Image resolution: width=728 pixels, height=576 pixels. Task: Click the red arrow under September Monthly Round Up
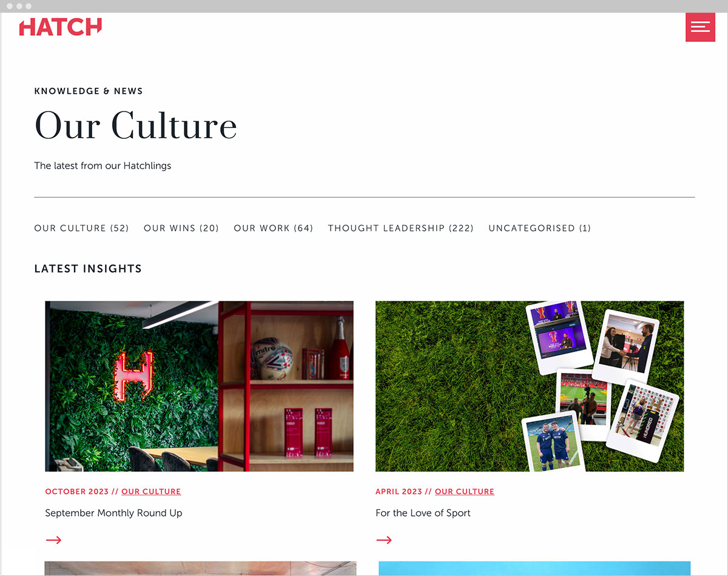pos(53,540)
